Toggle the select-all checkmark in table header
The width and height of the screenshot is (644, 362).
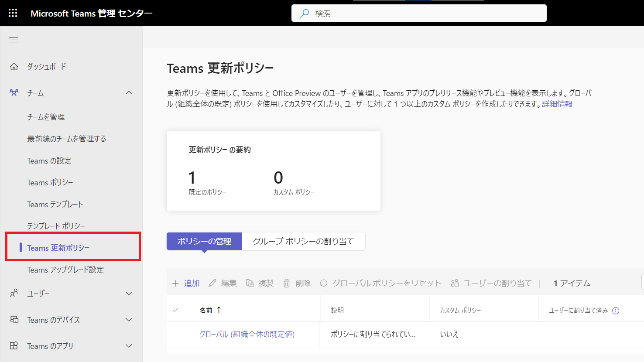tap(175, 310)
